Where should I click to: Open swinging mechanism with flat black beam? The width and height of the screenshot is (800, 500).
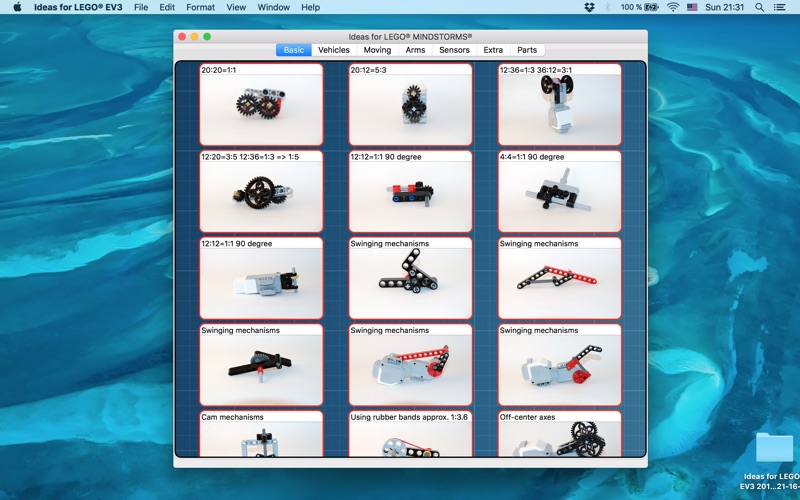tap(261, 365)
